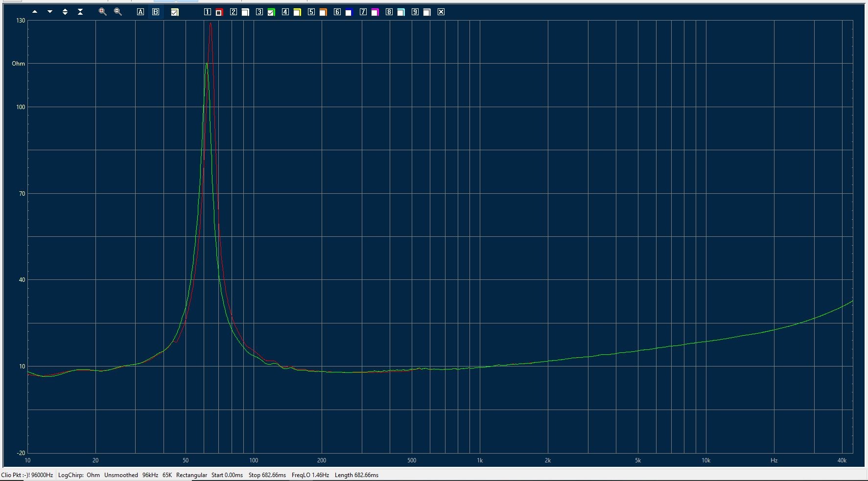The height and width of the screenshot is (481, 868).
Task: Open overlay slot 5 button
Action: [311, 12]
